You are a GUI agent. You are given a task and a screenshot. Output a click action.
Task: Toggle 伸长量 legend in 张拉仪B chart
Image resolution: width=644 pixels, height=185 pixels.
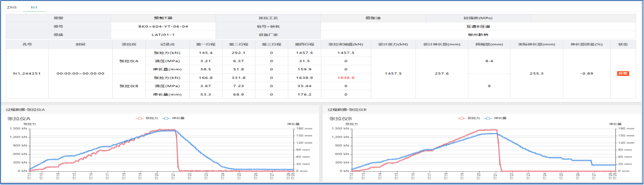(x=496, y=118)
